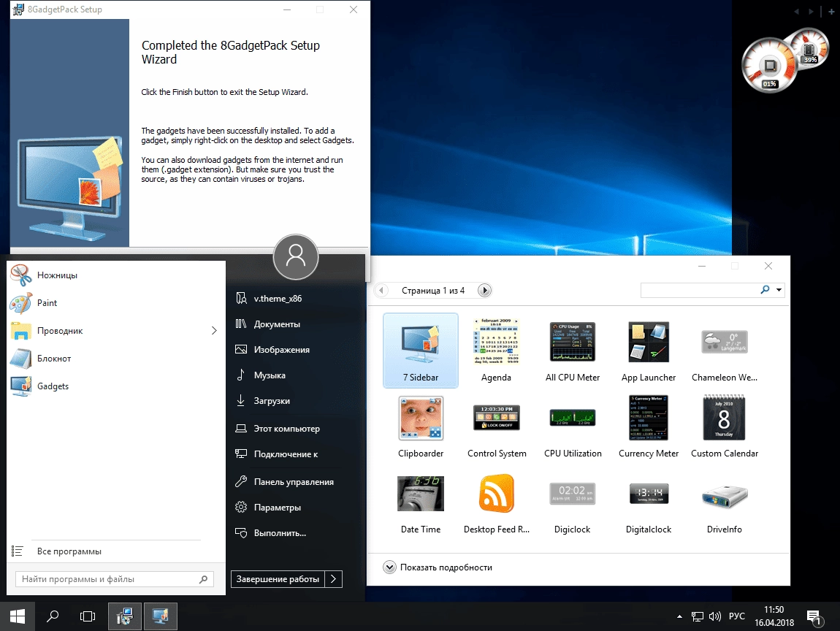Launch Ножницы from the start menu
The width and height of the screenshot is (840, 631).
(115, 275)
